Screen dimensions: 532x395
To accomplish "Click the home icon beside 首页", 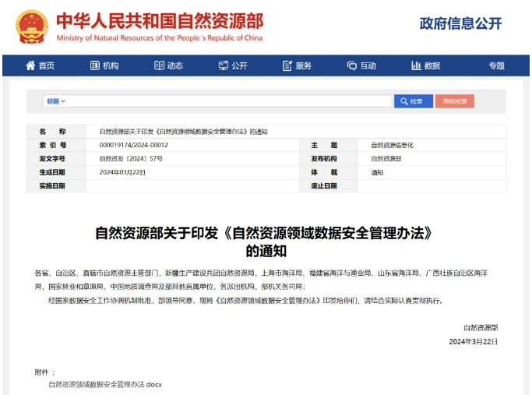I will [30, 65].
